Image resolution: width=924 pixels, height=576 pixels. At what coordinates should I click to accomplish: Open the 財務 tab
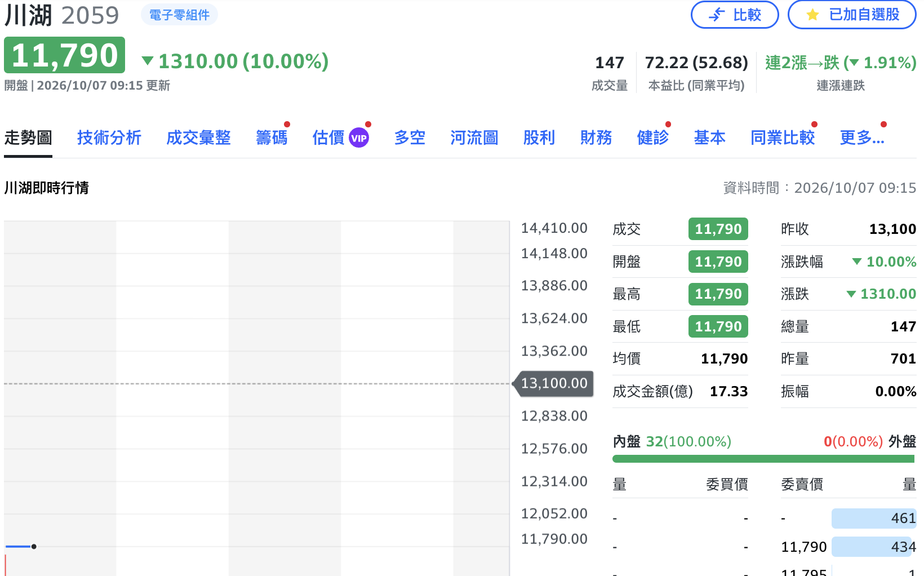pyautogui.click(x=596, y=138)
